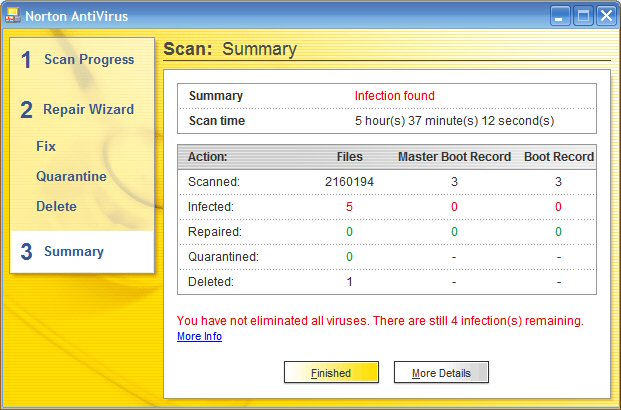Click the scan time value '5 hour(s) 37 minute(s) 12 second(s)'
The height and width of the screenshot is (410, 621).
[454, 121]
